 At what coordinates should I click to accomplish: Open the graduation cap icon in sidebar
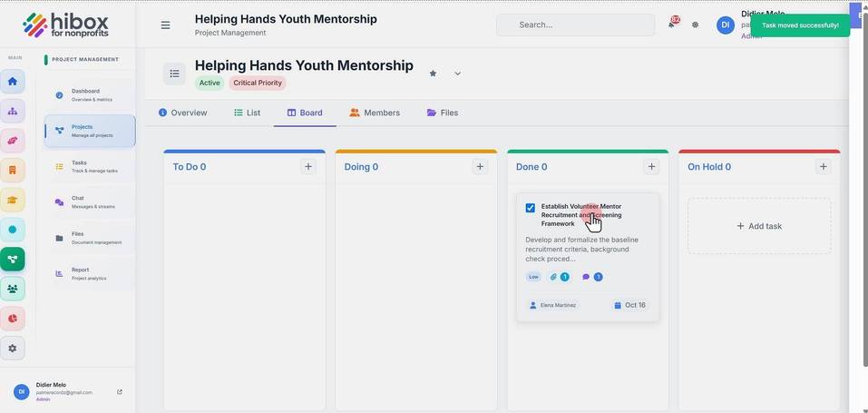tap(12, 200)
